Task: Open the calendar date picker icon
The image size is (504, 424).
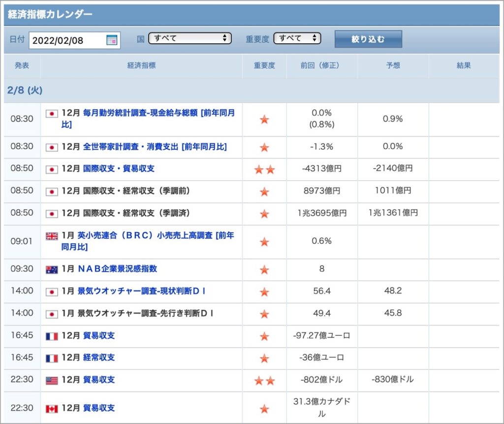Action: 112,40
